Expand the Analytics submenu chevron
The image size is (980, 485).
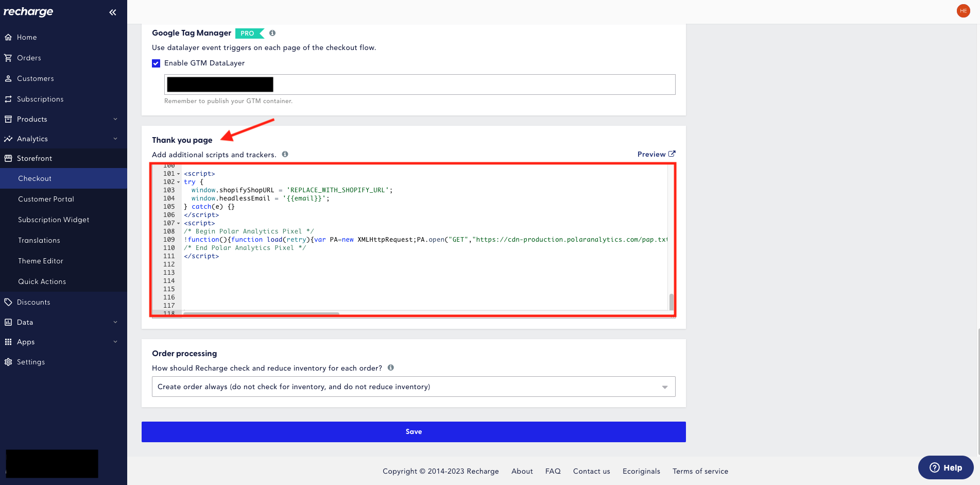click(x=115, y=139)
